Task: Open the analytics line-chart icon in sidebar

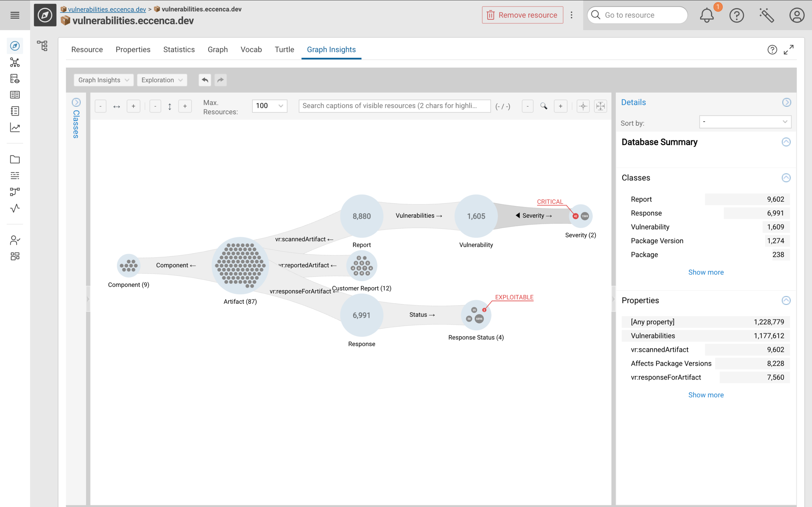Action: click(15, 127)
